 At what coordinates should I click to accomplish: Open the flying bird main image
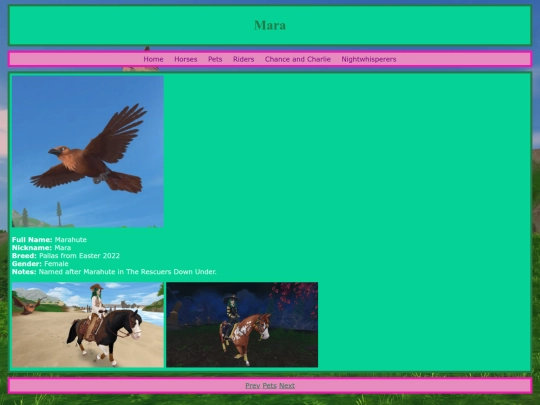(88, 152)
